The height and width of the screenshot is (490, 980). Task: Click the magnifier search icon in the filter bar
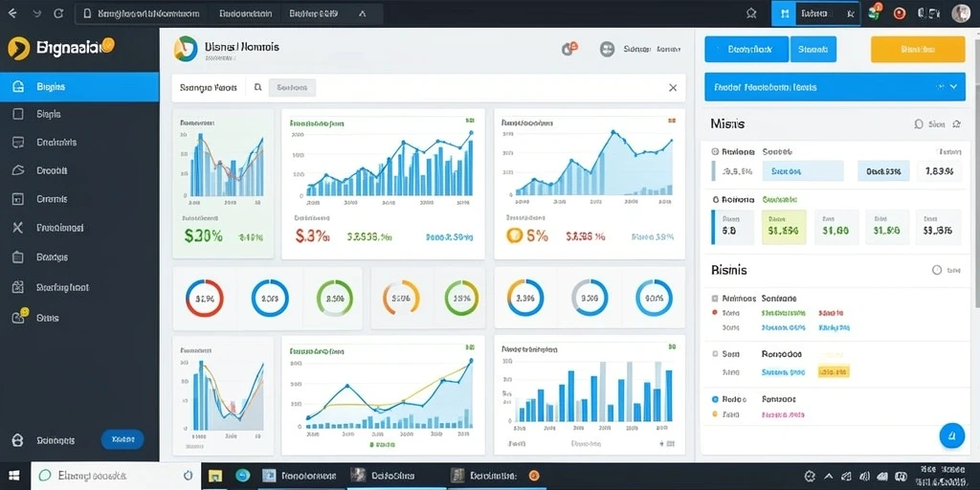coord(257,88)
